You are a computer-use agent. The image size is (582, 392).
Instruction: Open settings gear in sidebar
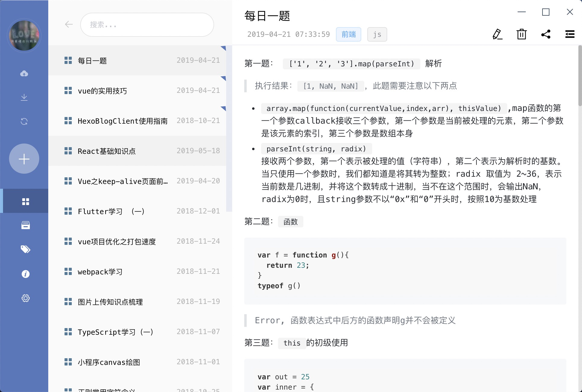(25, 298)
